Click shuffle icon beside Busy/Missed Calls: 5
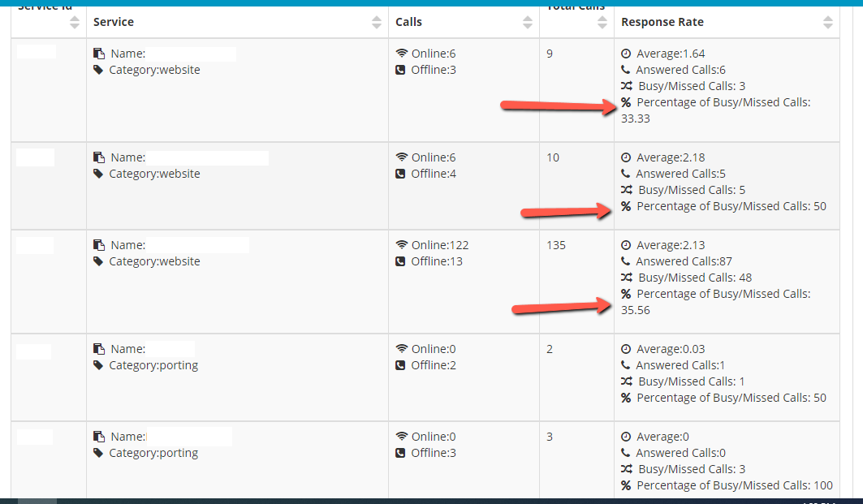 [626, 190]
